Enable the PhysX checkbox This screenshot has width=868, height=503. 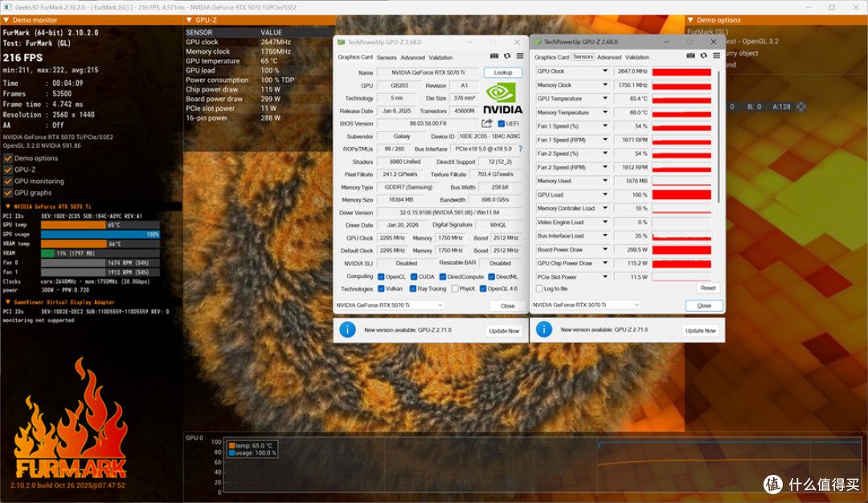click(454, 288)
